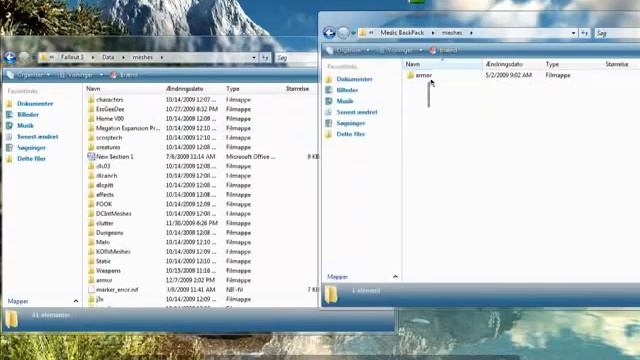Open address history dropdown in Fallout 3 window
This screenshot has height=360, width=640.
254,58
